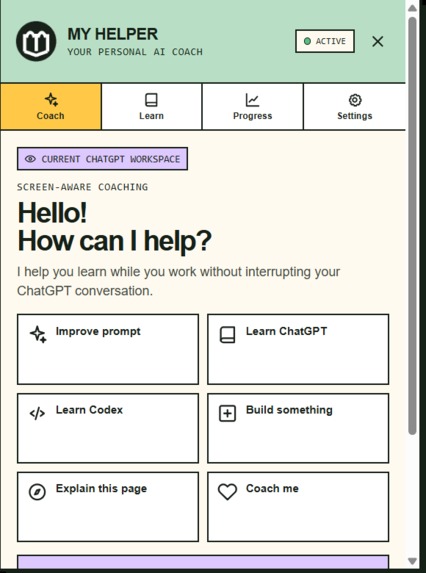This screenshot has width=426, height=573.
Task: Click the compass icon beside Explain this page
Action: pyautogui.click(x=37, y=492)
